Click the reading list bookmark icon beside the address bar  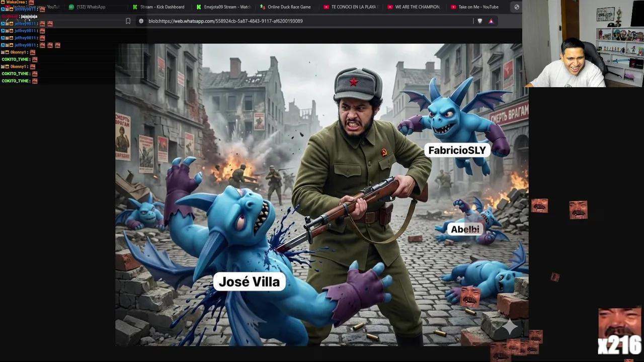tap(128, 21)
